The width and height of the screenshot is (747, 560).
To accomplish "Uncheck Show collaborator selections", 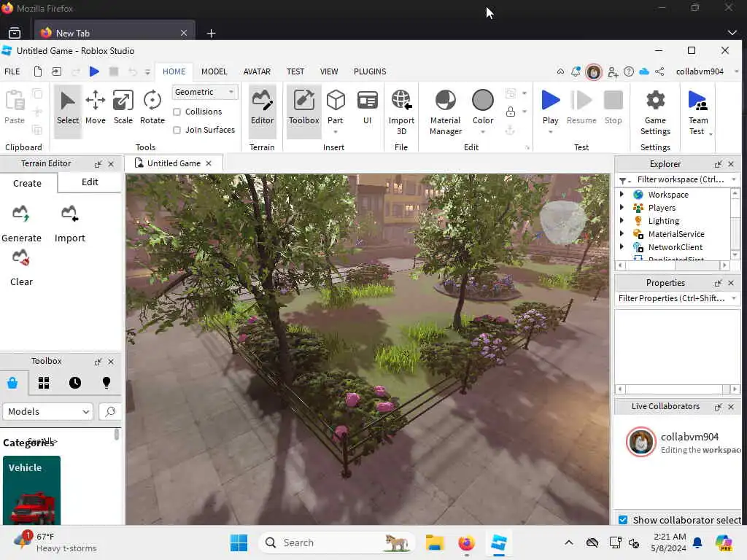I will (x=623, y=519).
